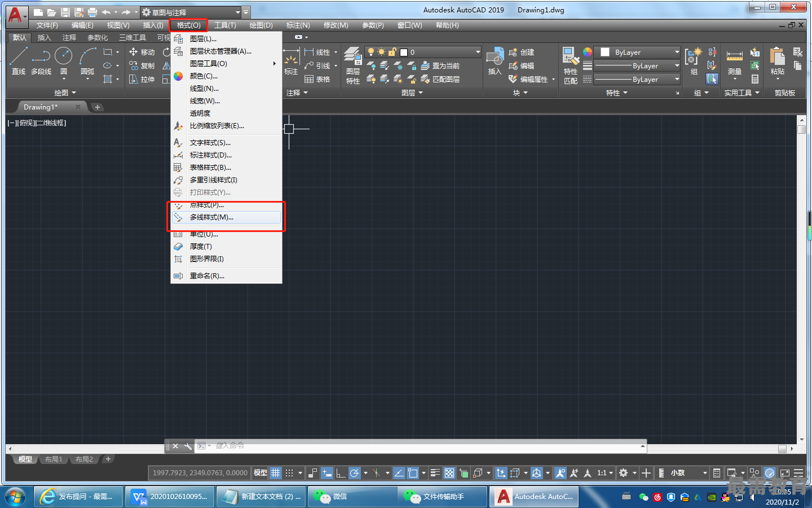Screen dimensions: 812x508
Task: Select the Polyline (多段线) tool
Action: (41, 60)
